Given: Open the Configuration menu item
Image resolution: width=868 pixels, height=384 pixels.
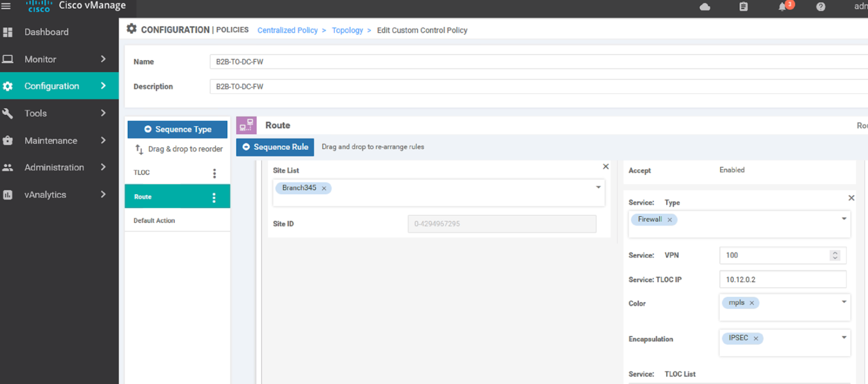Looking at the screenshot, I should (59, 86).
